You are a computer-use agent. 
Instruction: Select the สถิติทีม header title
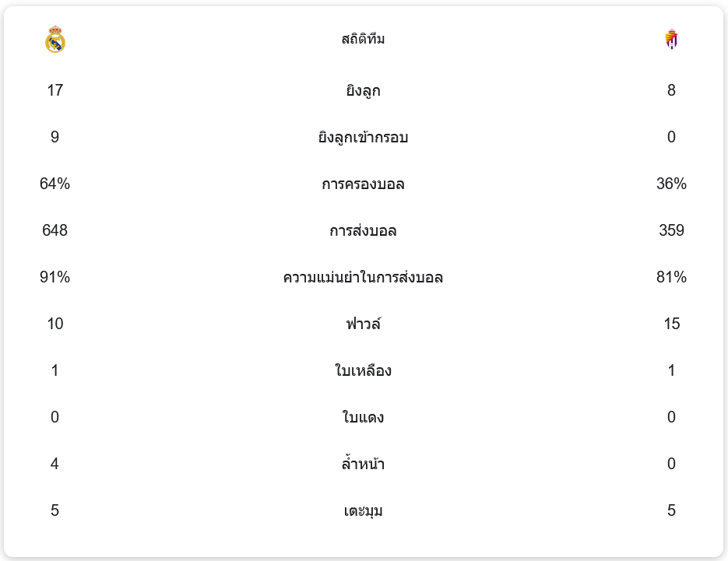pyautogui.click(x=363, y=39)
